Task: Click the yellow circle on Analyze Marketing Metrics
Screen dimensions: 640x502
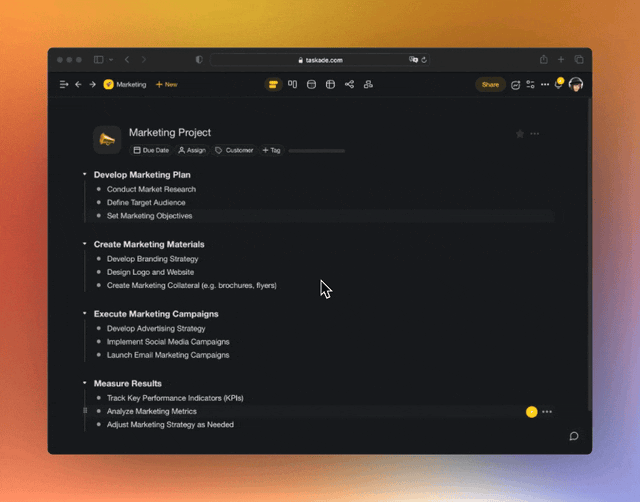Action: coord(531,412)
